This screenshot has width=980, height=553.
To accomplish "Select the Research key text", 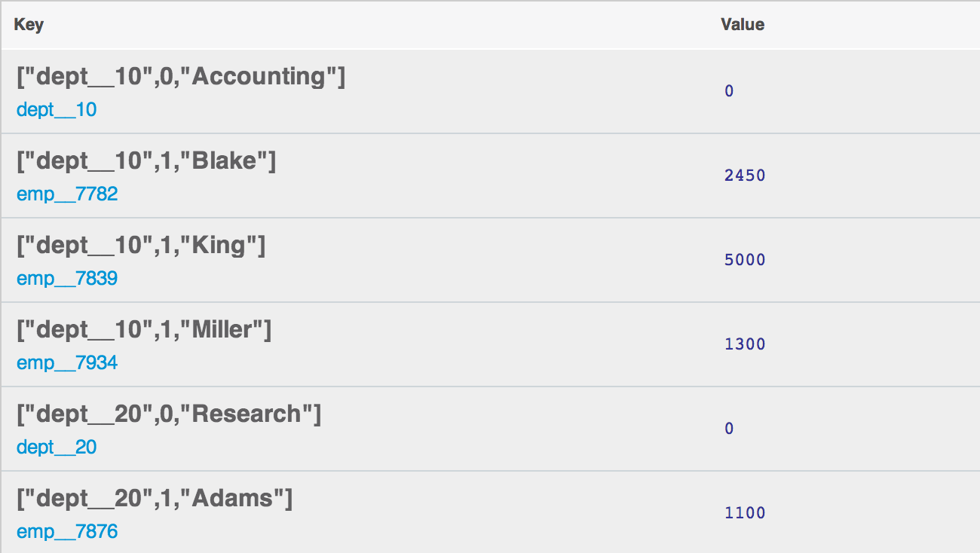I will click(x=169, y=414).
